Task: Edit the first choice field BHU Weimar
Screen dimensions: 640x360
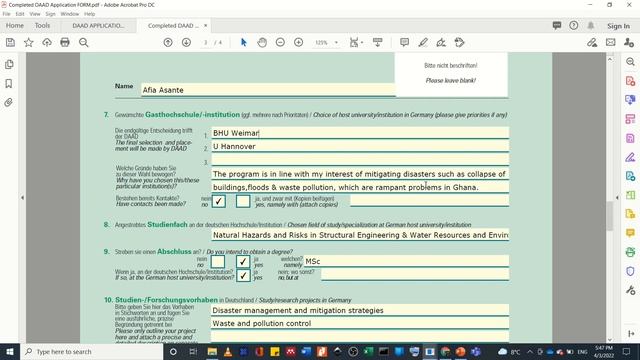Action: [360, 133]
